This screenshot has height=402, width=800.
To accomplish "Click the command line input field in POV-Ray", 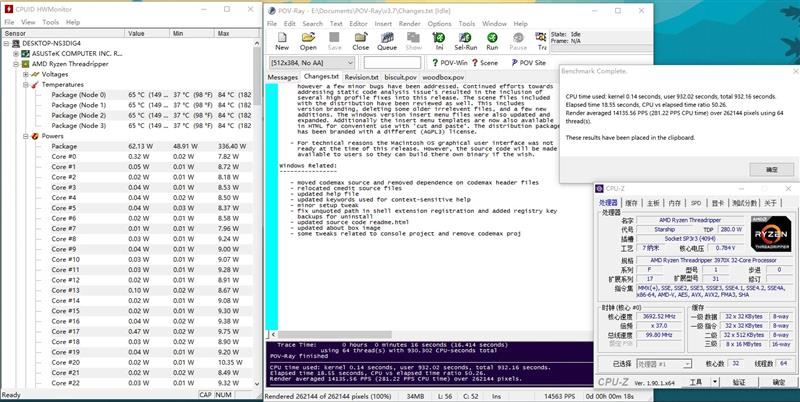I will [392, 63].
